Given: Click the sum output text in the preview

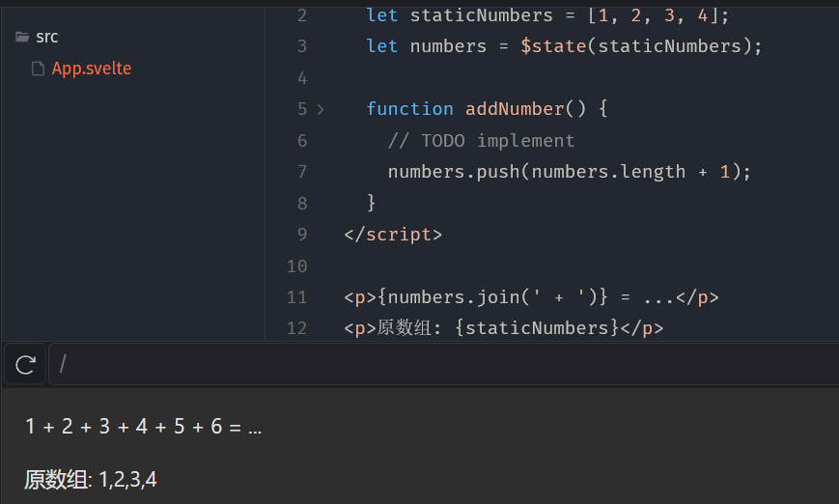Looking at the screenshot, I should (x=143, y=427).
